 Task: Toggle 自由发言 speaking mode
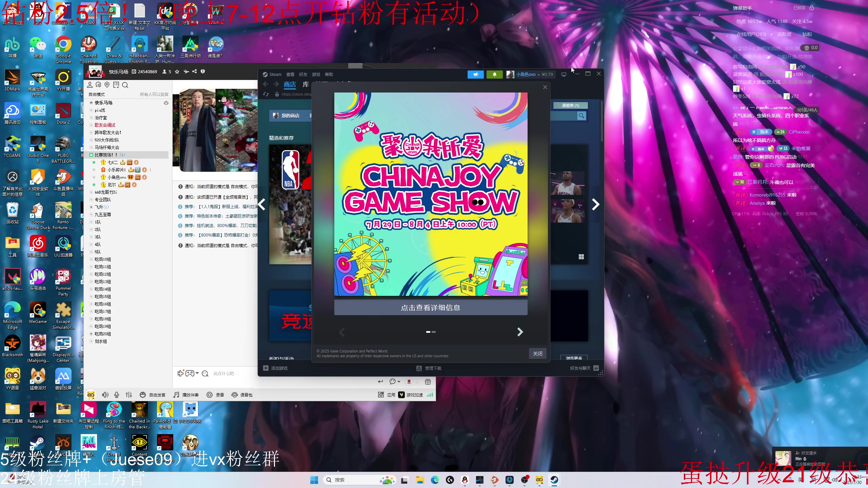point(153,395)
